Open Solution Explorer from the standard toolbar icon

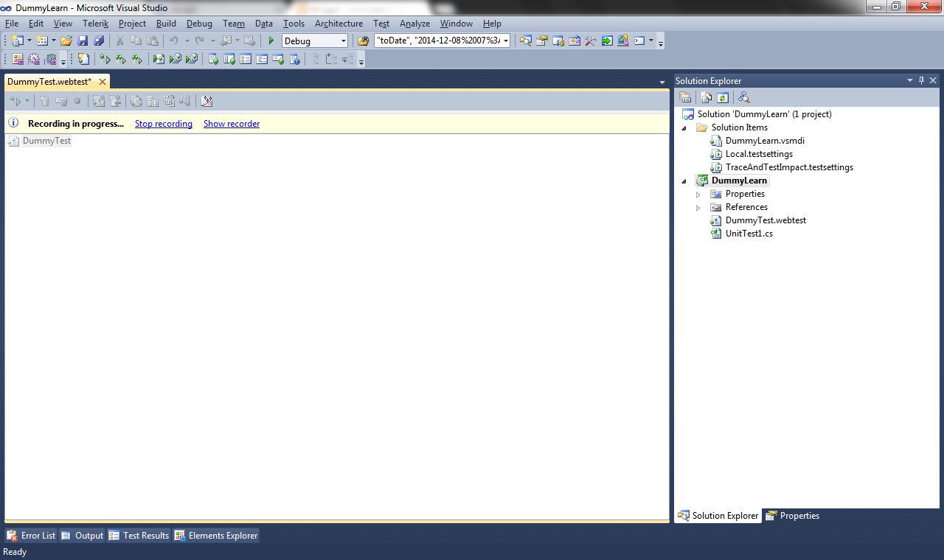[x=526, y=41]
